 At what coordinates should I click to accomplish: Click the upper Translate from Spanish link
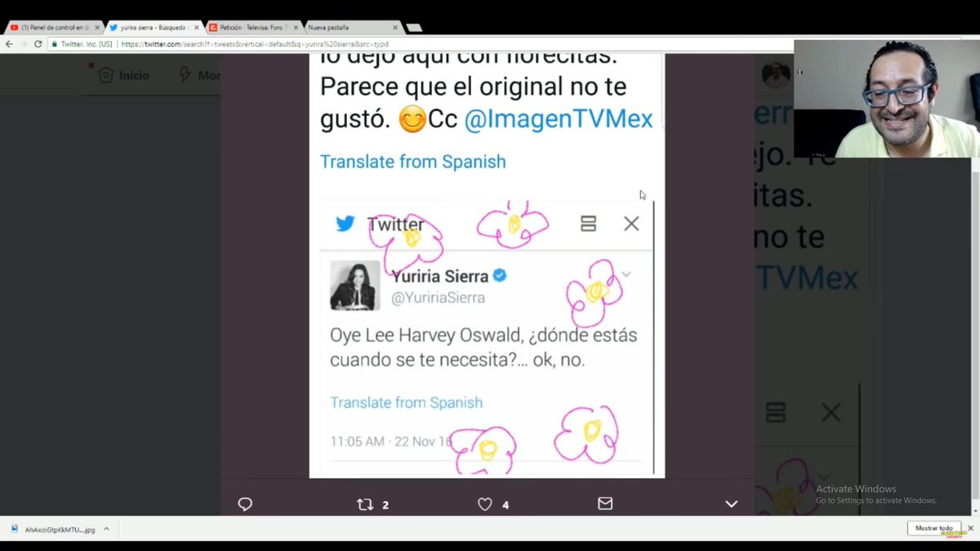click(412, 162)
